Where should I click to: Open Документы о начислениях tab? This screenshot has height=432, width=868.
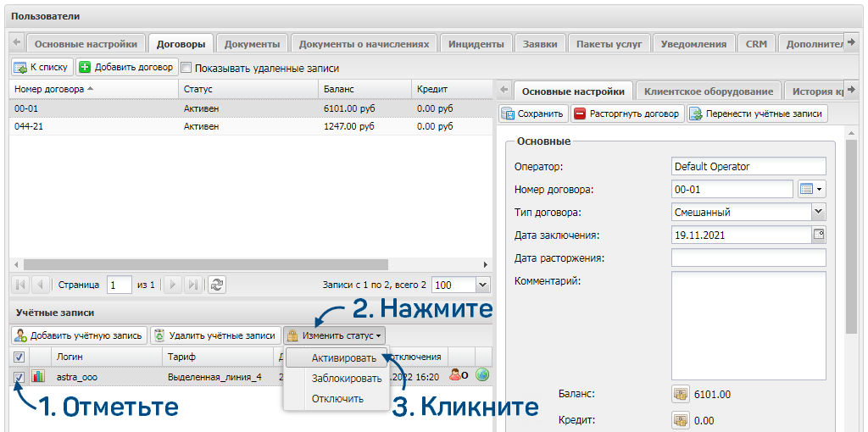point(364,44)
